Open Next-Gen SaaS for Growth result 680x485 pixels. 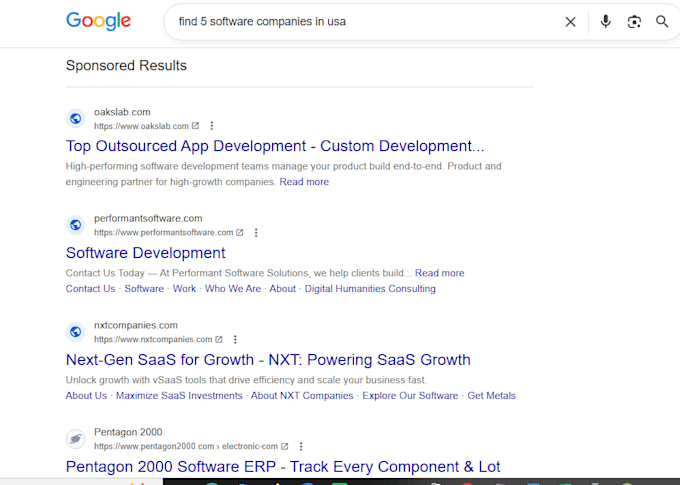[268, 360]
